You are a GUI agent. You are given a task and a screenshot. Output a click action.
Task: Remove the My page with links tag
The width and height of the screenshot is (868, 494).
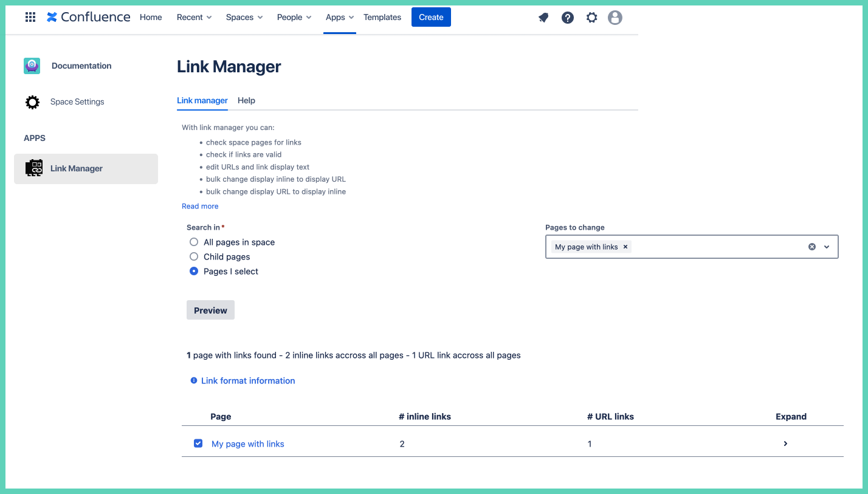pyautogui.click(x=625, y=247)
